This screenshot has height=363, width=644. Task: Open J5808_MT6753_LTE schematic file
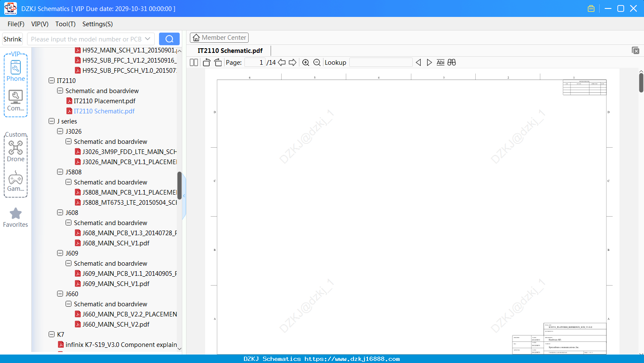coord(126,203)
